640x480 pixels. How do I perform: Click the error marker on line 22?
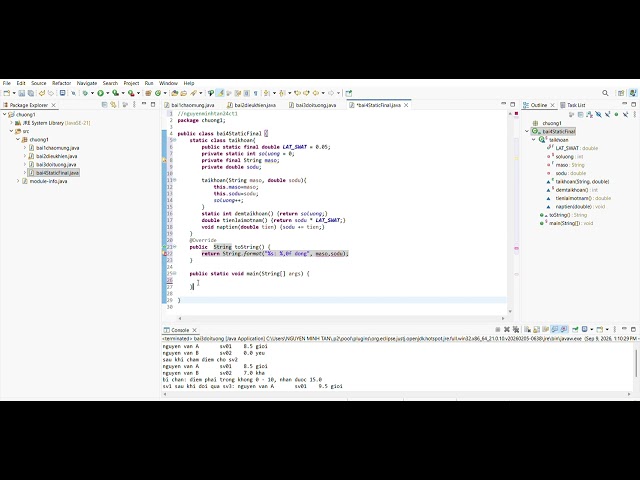point(164,253)
